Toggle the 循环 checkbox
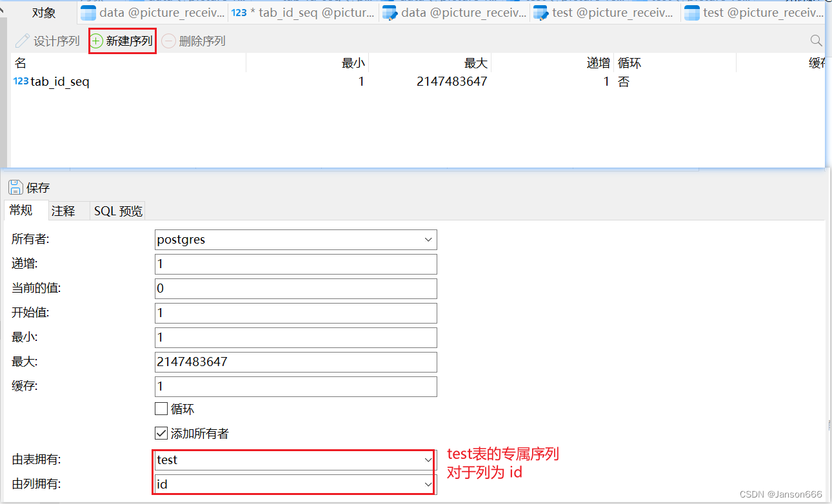Image resolution: width=832 pixels, height=504 pixels. coord(161,409)
